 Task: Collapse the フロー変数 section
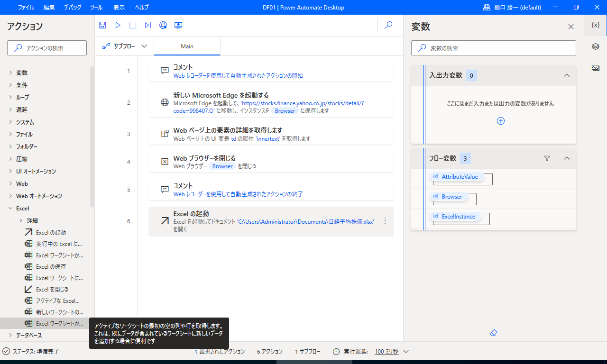click(566, 158)
